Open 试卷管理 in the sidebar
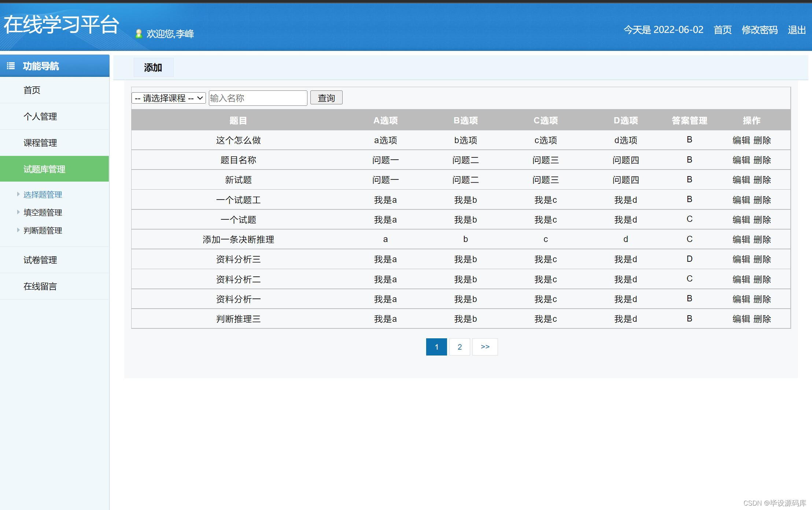Image resolution: width=812 pixels, height=510 pixels. point(40,260)
